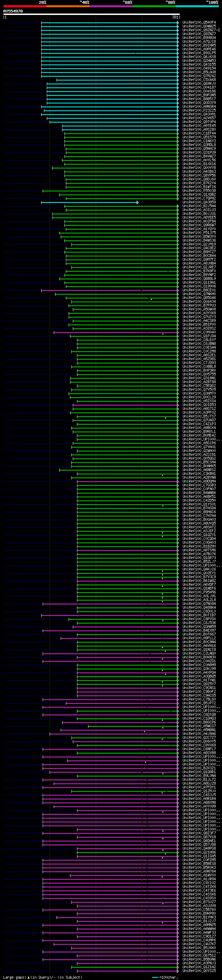Image resolution: width=222 pixels, height=980 pixels.
Task: Click hit label UniRef100_Q7NKH0
Action: [199, 294]
